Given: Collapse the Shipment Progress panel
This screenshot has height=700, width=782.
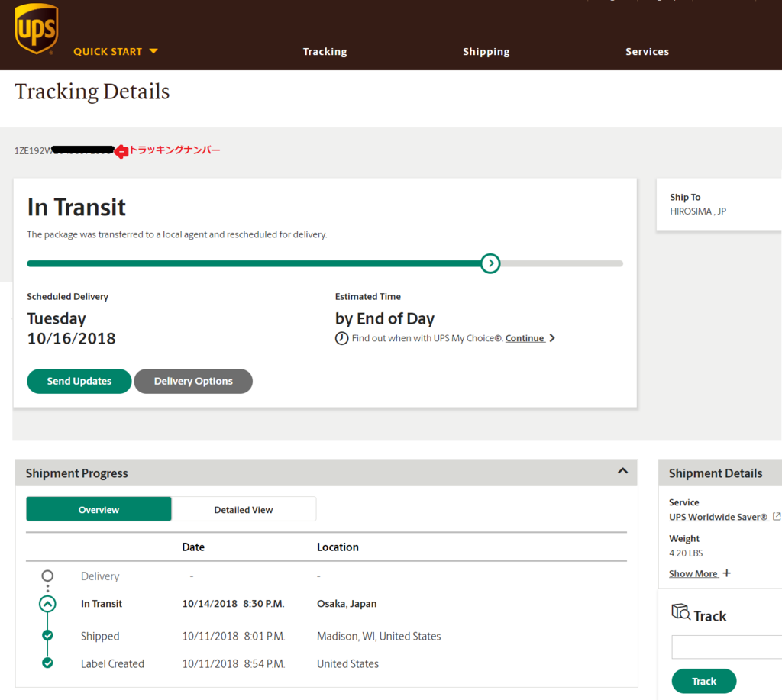Looking at the screenshot, I should click(622, 471).
